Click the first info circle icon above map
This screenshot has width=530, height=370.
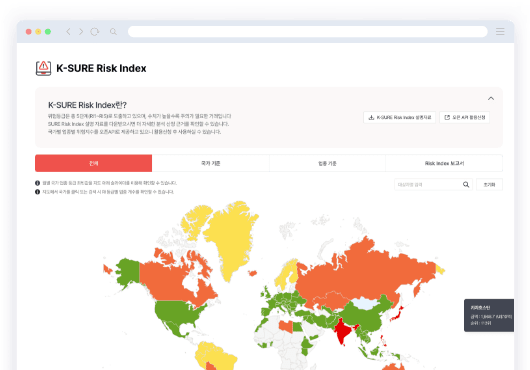click(38, 183)
